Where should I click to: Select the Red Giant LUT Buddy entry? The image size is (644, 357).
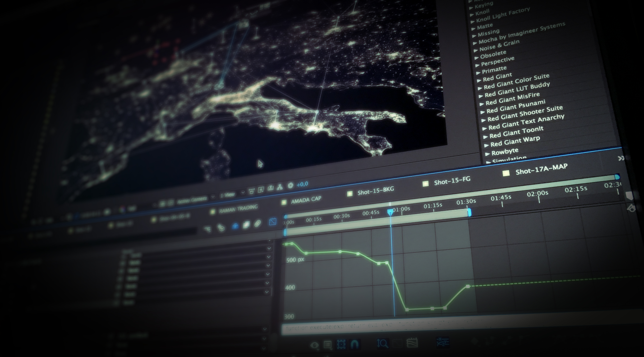517,90
